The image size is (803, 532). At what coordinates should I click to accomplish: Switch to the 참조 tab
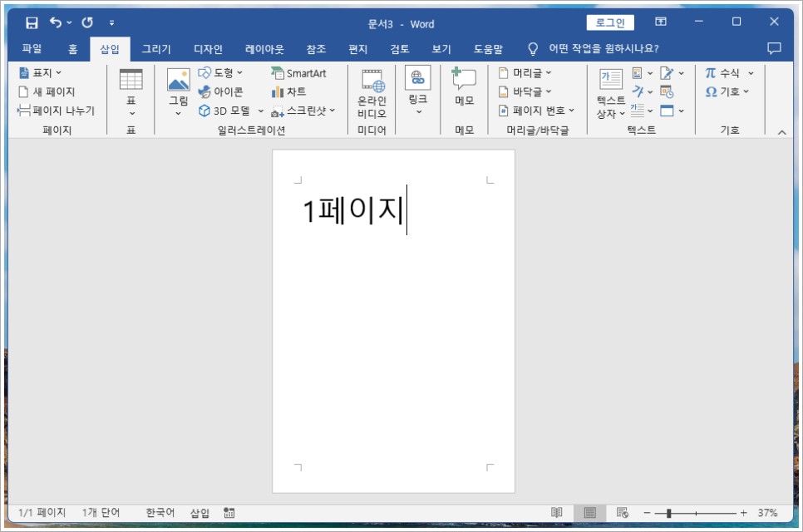tap(316, 49)
